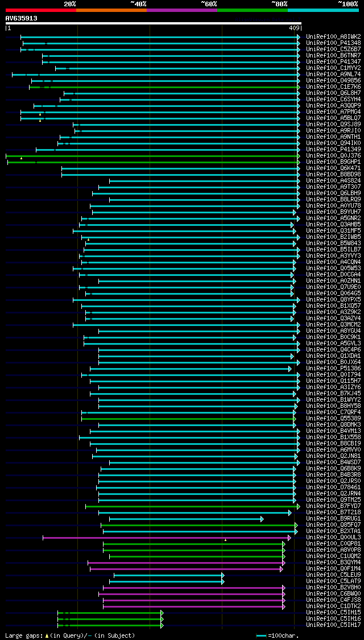The width and height of the screenshot is (364, 640).
Task: Click the green alignment bar for UniRef100_Q55389
Action: pos(188,418)
